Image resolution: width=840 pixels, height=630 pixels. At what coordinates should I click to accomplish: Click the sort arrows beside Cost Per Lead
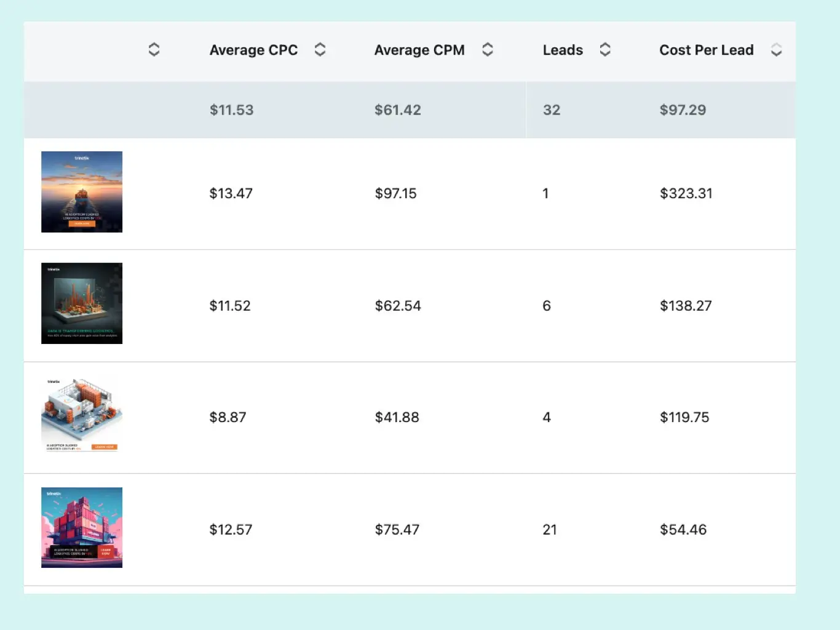click(x=776, y=50)
